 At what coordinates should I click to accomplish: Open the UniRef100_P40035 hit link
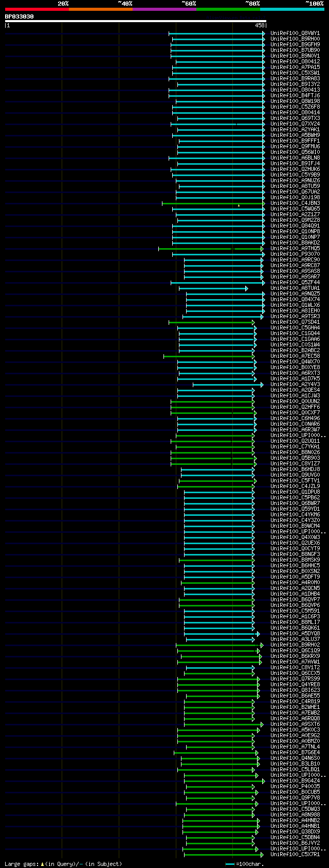(x=295, y=787)
